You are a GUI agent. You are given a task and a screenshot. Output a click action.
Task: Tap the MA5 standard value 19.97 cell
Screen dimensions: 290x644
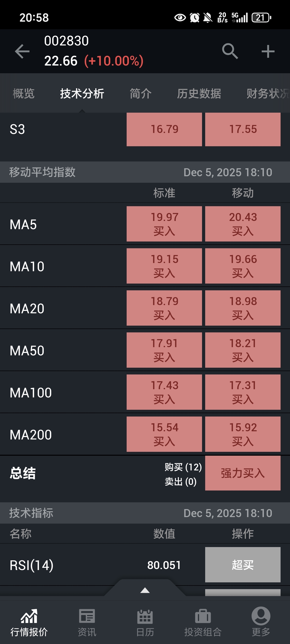(x=164, y=224)
